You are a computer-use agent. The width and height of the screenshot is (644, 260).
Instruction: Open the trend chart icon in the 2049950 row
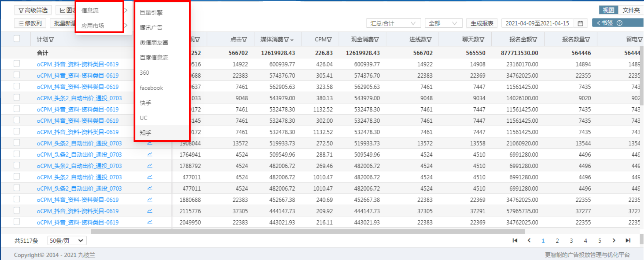tap(150, 222)
